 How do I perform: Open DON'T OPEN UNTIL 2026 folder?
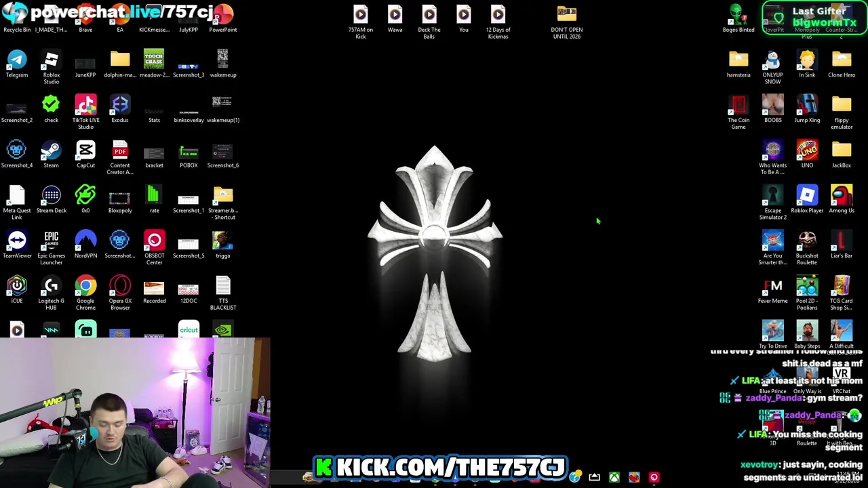[x=566, y=22]
